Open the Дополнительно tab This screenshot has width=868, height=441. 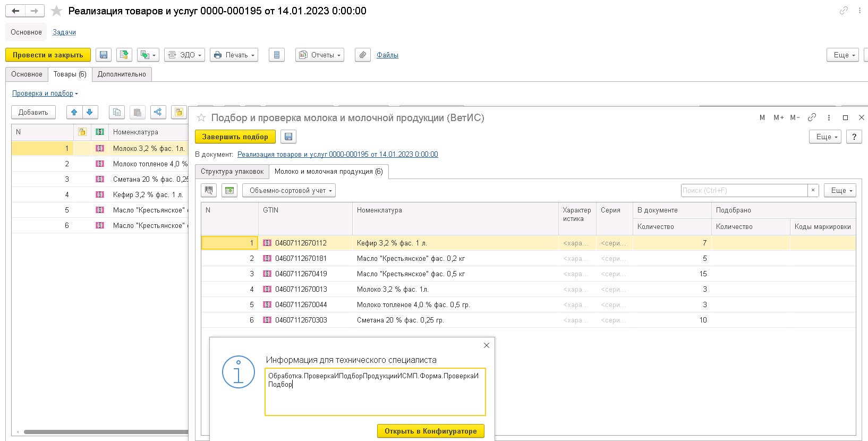click(x=122, y=74)
